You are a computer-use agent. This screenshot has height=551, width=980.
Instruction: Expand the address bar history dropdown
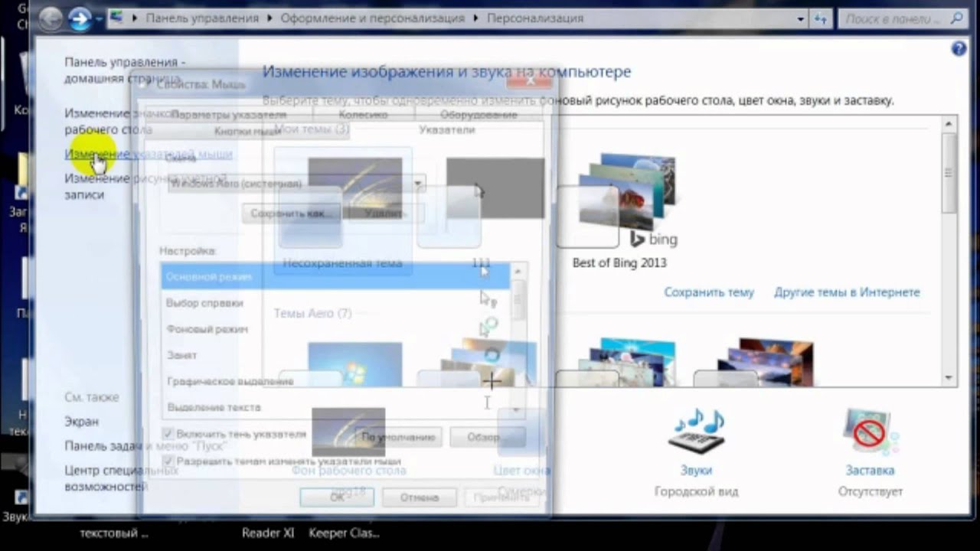tap(801, 18)
